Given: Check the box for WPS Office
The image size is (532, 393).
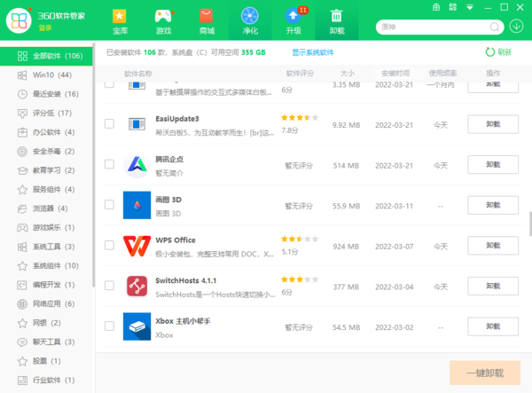Looking at the screenshot, I should pyautogui.click(x=109, y=246).
